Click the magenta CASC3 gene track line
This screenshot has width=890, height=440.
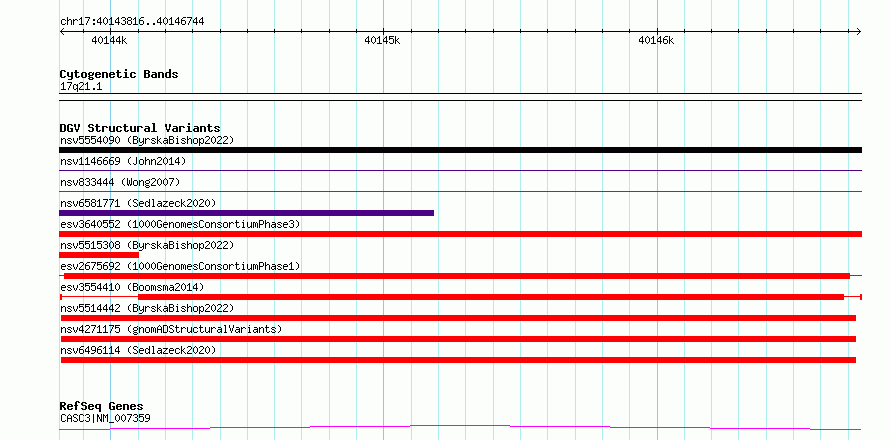(460, 427)
